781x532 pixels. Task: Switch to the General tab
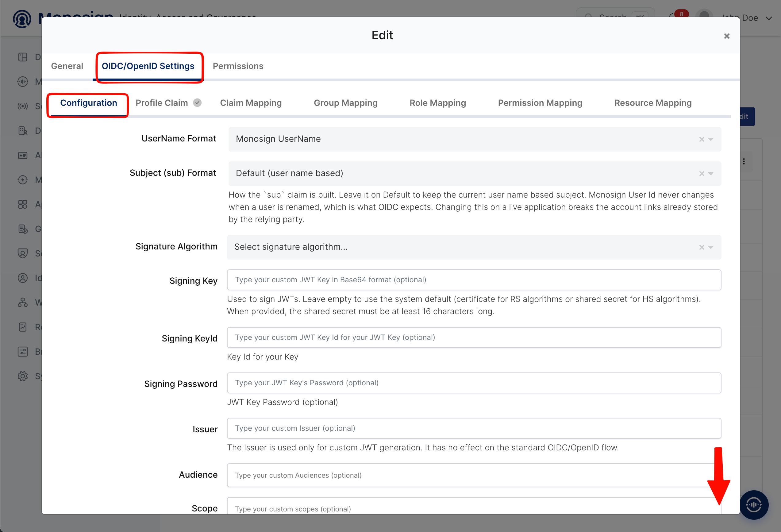tap(67, 66)
